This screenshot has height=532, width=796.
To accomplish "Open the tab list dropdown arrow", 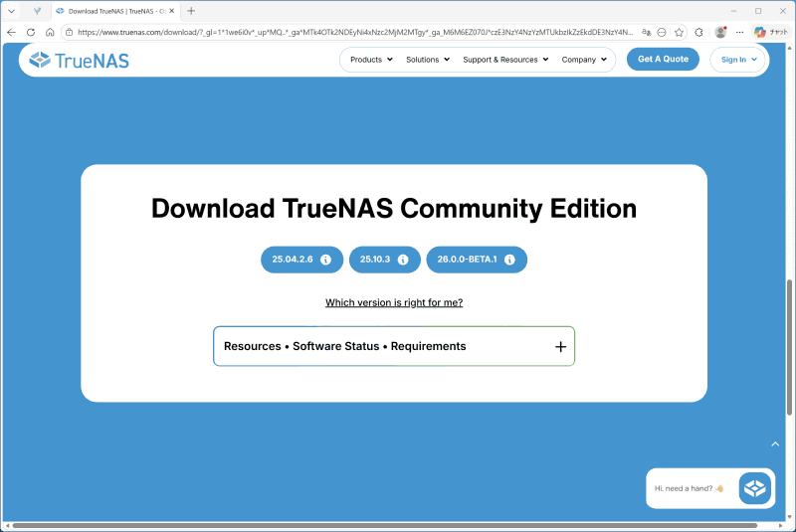I will coord(11,11).
